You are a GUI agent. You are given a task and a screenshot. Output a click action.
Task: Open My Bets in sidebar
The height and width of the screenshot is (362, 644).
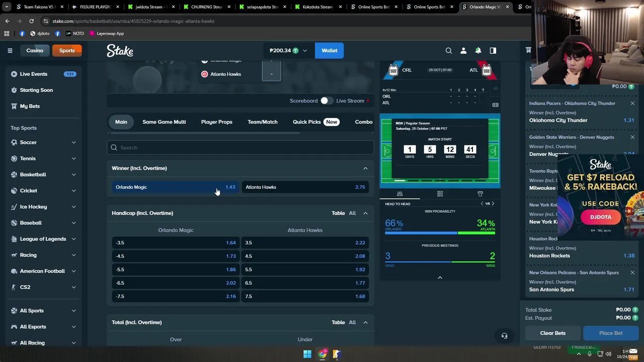point(44,106)
